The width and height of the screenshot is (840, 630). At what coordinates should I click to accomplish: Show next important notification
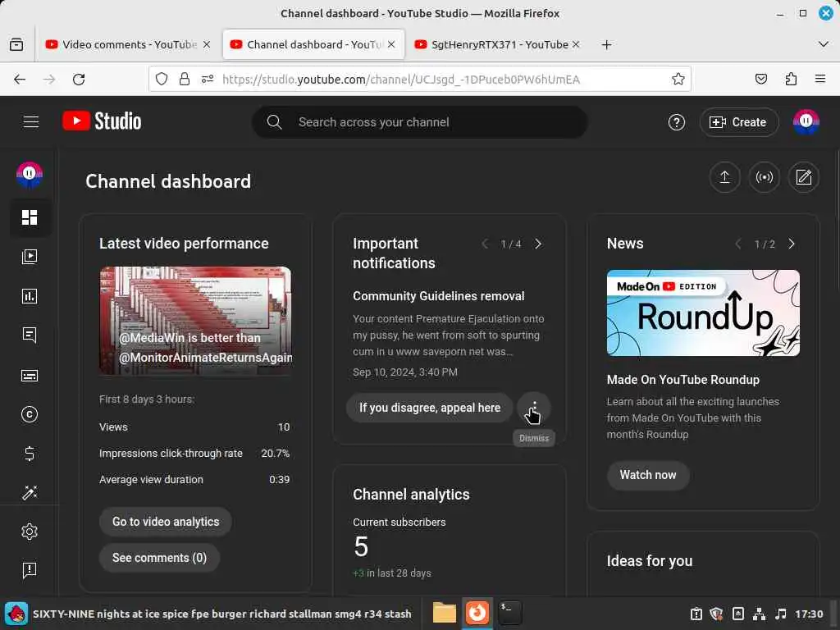[x=538, y=244]
